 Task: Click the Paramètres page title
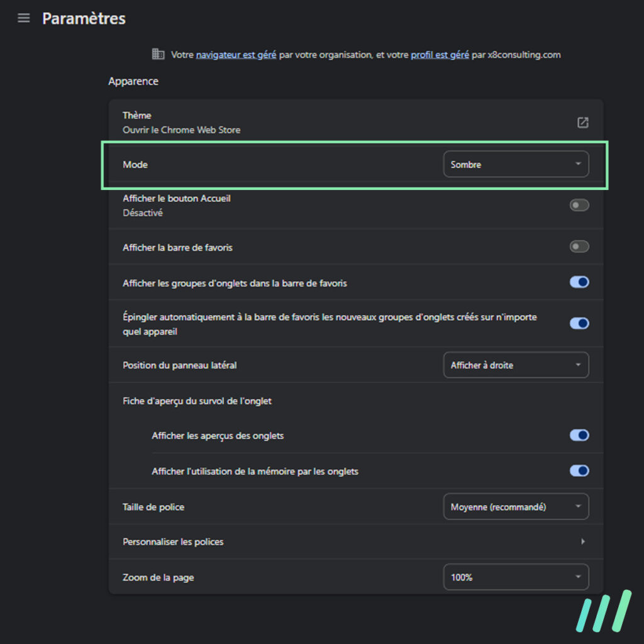click(84, 18)
